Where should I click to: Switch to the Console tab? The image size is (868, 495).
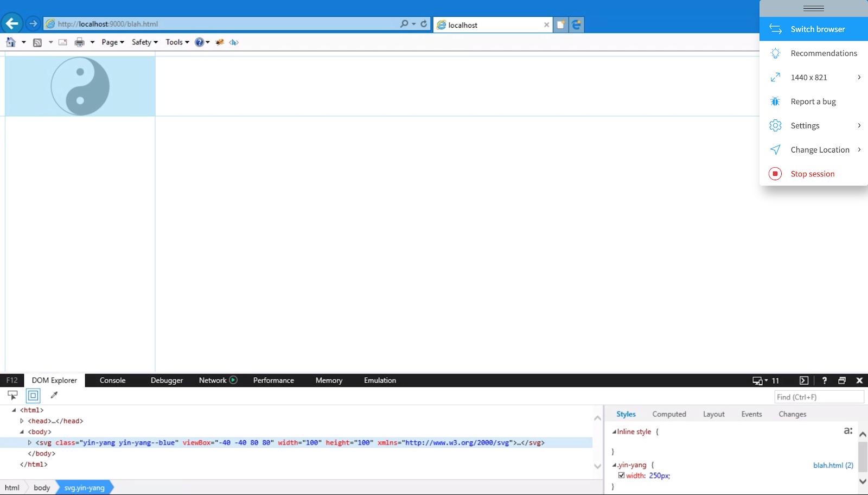coord(112,380)
